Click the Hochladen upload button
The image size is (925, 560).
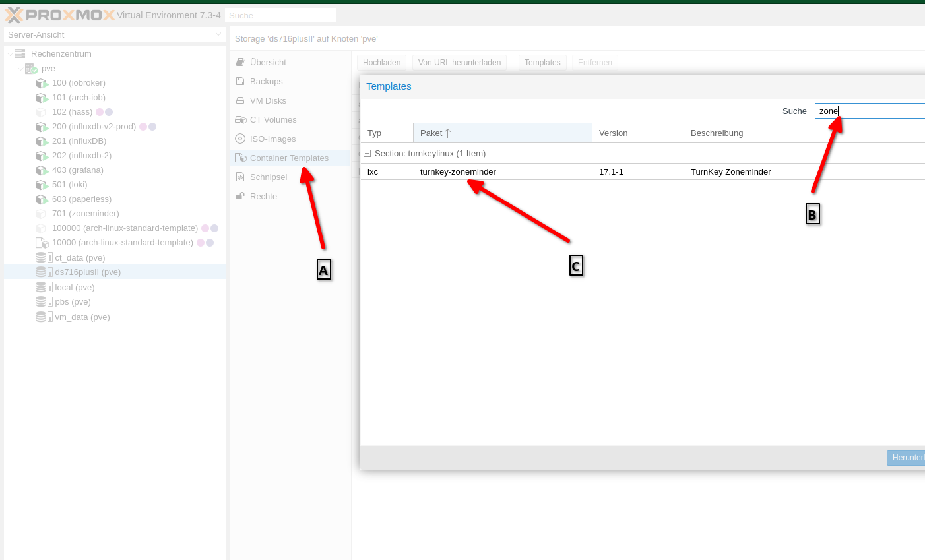tap(381, 63)
